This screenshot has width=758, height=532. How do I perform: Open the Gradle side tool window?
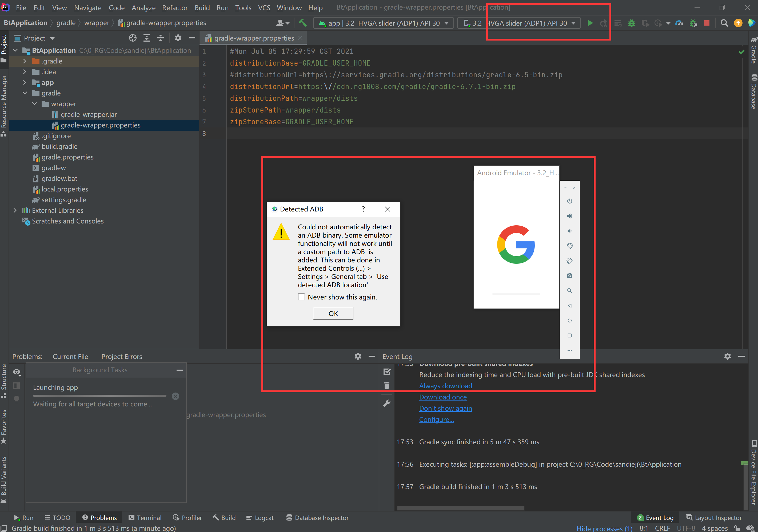pos(753,50)
